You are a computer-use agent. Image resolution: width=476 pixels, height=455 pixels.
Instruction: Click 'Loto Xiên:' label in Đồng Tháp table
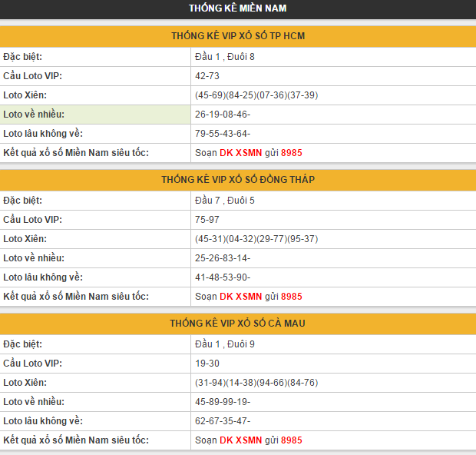(25, 239)
